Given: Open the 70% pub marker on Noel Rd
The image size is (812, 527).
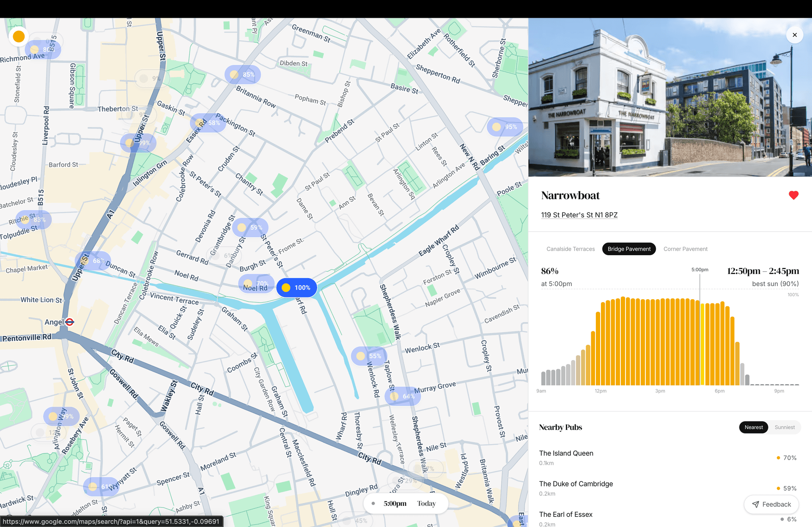Looking at the screenshot, I should click(x=255, y=284).
